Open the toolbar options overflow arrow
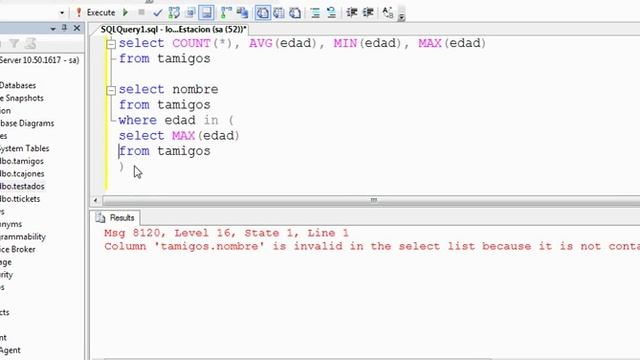The width and height of the screenshot is (640, 360). (x=402, y=16)
